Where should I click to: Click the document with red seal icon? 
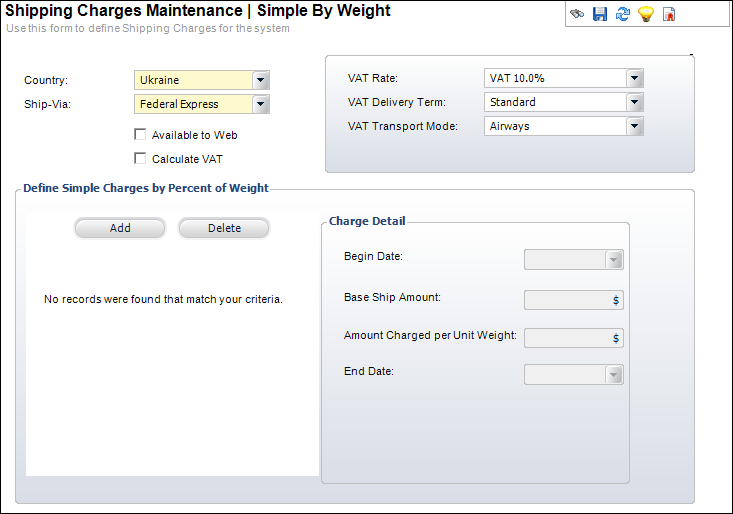(669, 14)
